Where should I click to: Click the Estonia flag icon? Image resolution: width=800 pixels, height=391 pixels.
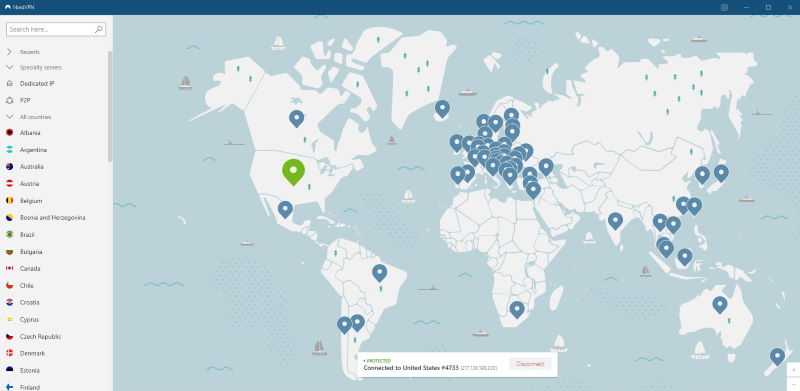(x=9, y=370)
